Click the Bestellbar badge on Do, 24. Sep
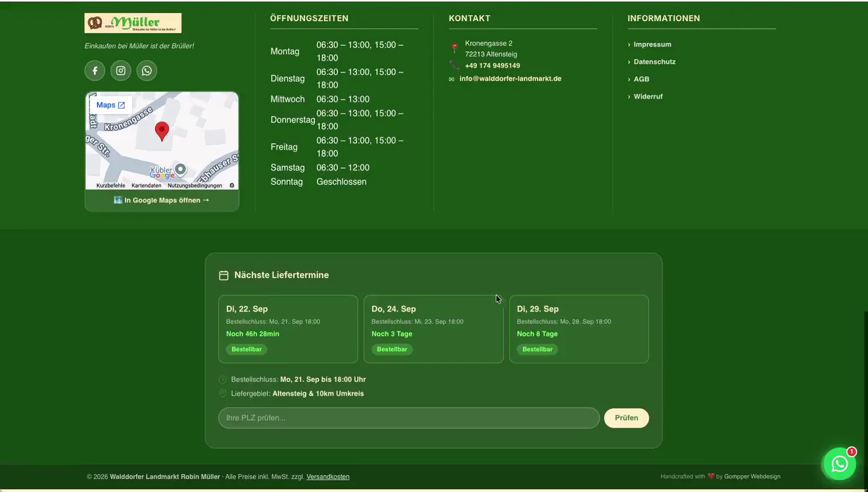Image resolution: width=868 pixels, height=492 pixels. [x=392, y=349]
